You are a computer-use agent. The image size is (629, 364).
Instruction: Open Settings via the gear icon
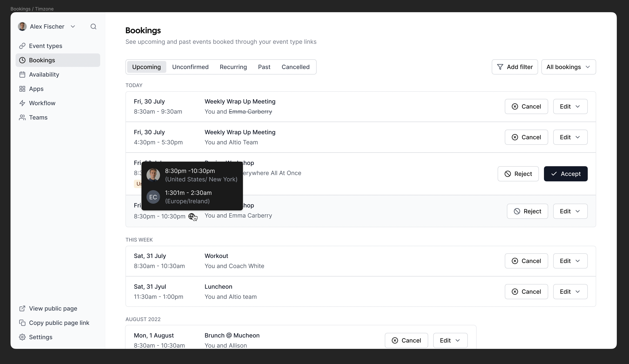tap(22, 337)
